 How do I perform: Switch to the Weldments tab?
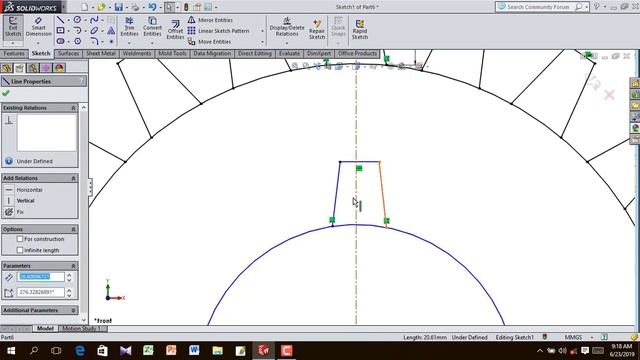click(137, 53)
